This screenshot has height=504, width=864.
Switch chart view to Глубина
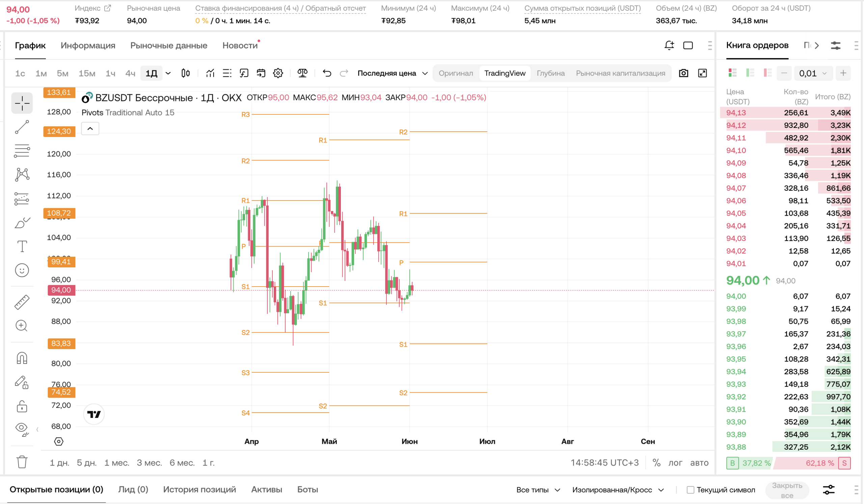pos(550,73)
